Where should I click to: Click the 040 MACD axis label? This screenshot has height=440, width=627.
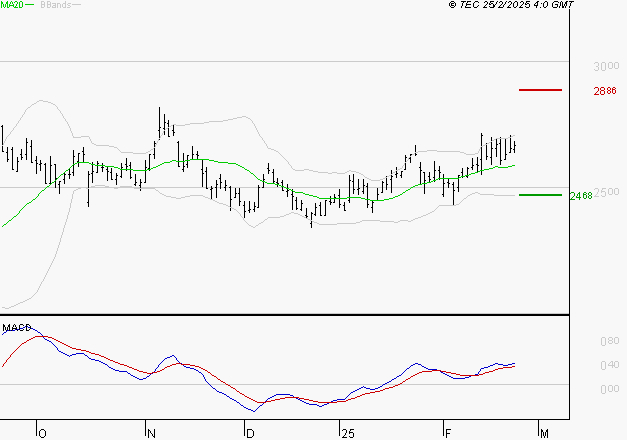(x=610, y=365)
